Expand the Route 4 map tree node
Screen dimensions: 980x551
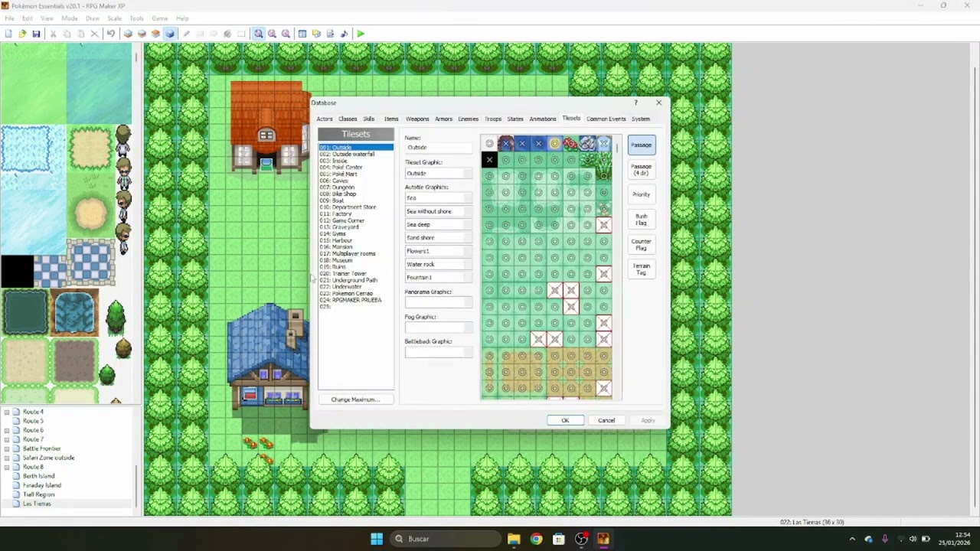click(x=7, y=412)
